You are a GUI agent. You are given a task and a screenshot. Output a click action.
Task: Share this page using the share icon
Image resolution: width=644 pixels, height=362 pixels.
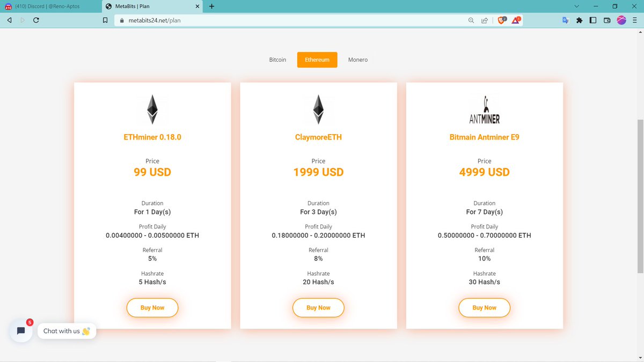485,20
